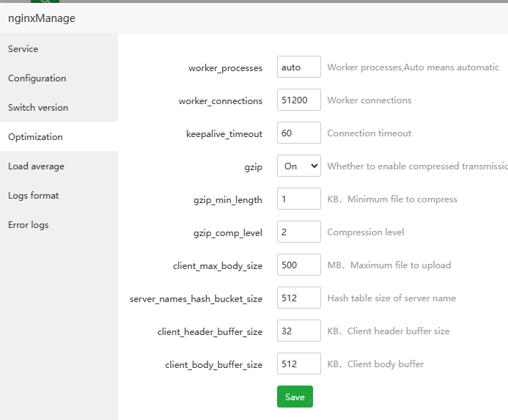Focus the worker_processes input field
The image size is (508, 420).
(x=299, y=67)
